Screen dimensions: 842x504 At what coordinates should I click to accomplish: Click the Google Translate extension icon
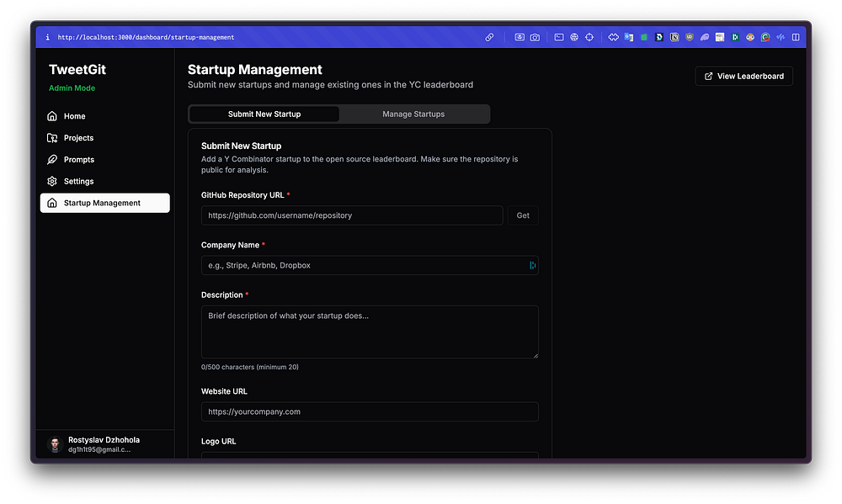[x=628, y=37]
